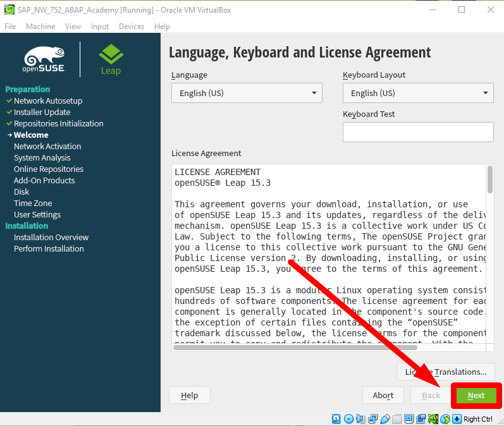Click the disabled Back button

pos(431,395)
